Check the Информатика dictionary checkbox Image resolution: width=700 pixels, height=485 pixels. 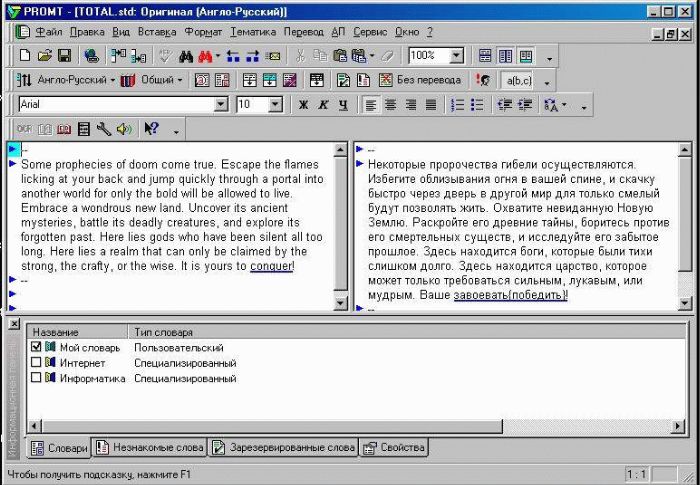click(x=36, y=377)
